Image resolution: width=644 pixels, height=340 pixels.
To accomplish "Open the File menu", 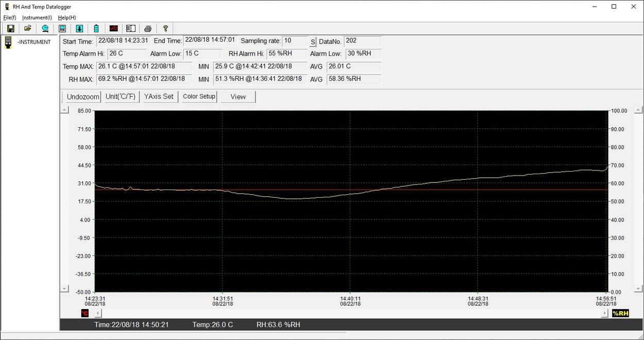I will (10, 18).
